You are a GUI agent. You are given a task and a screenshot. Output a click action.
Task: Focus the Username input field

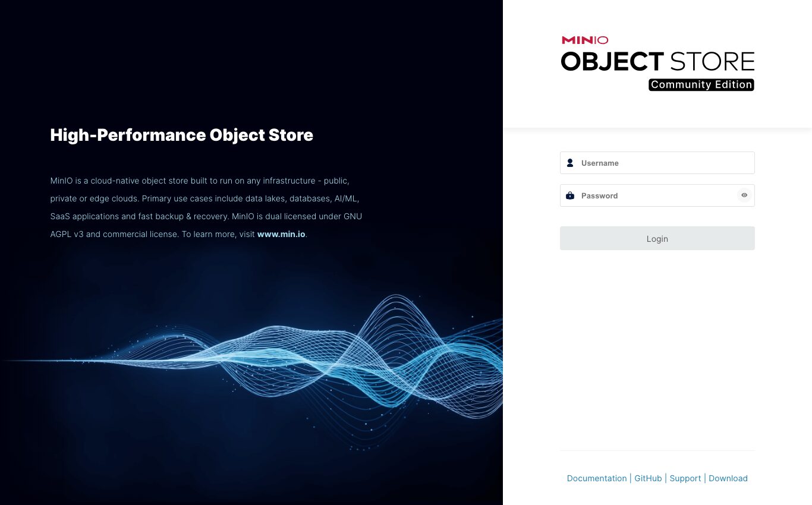657,163
